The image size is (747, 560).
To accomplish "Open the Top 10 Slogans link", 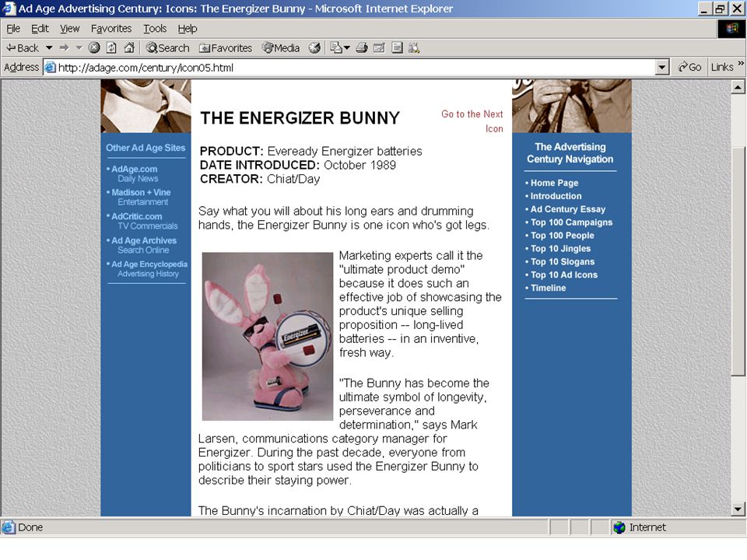I will tap(563, 262).
